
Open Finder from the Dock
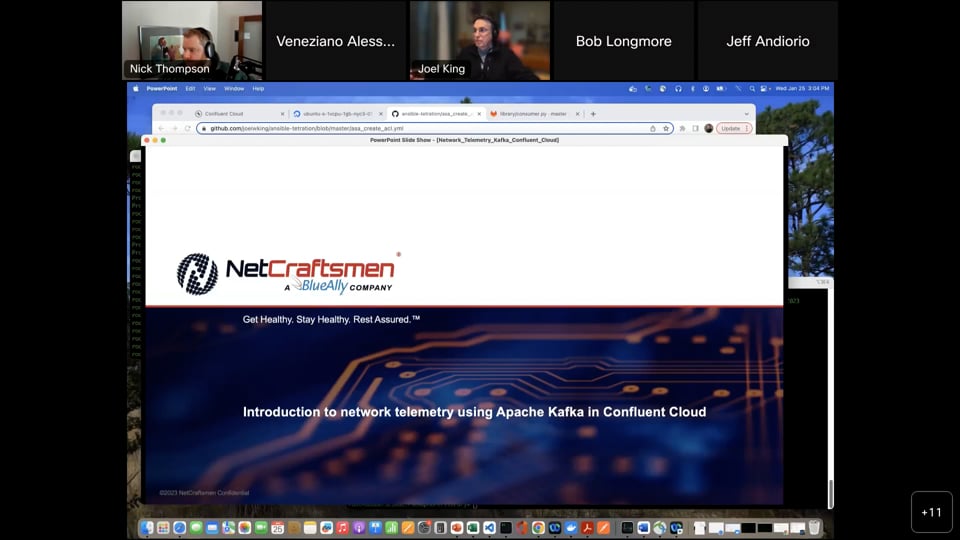pos(147,528)
